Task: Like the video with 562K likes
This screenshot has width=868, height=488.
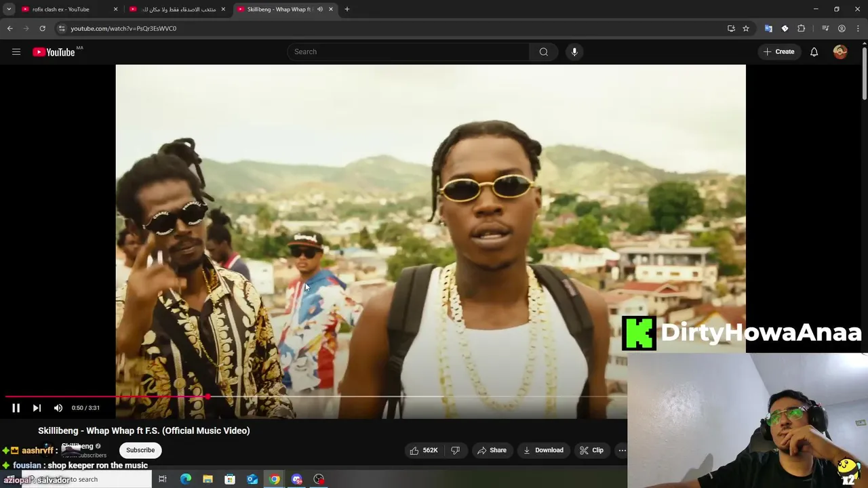Action: (x=423, y=450)
